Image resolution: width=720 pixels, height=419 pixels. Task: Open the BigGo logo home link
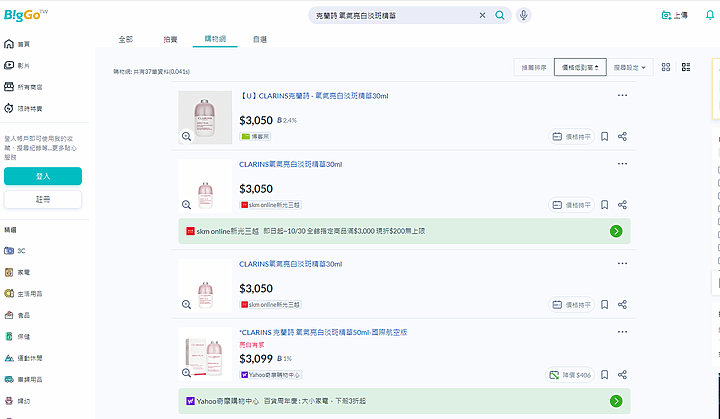click(26, 15)
